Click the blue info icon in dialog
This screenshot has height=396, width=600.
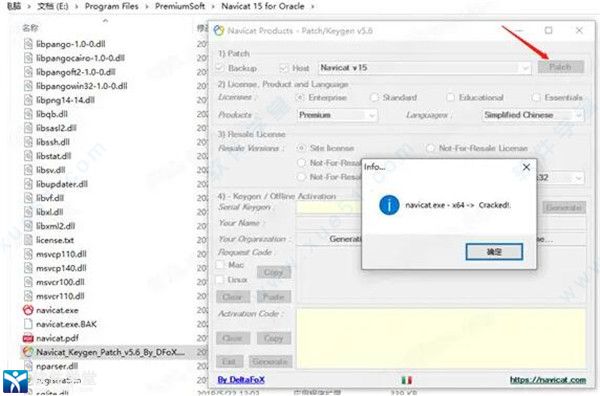[389, 205]
